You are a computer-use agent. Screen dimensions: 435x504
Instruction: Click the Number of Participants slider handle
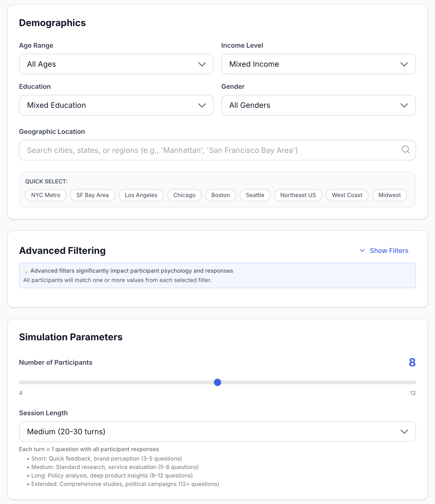pos(217,382)
